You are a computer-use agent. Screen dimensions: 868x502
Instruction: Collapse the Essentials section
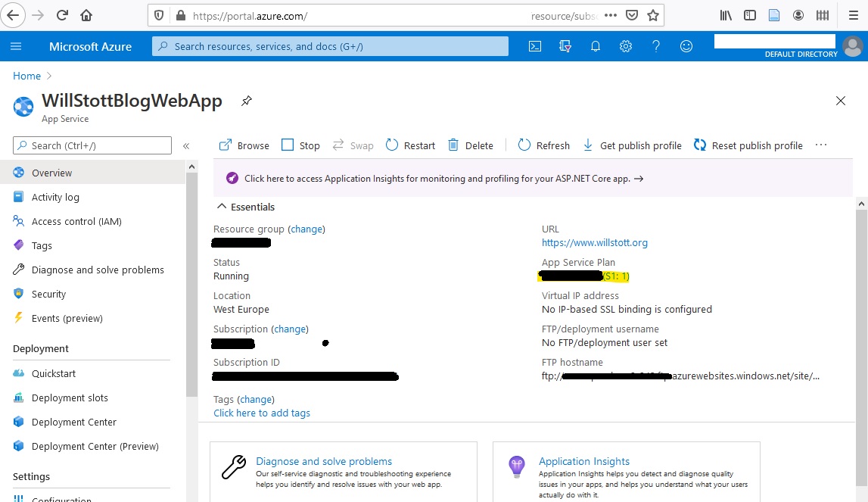(x=222, y=206)
